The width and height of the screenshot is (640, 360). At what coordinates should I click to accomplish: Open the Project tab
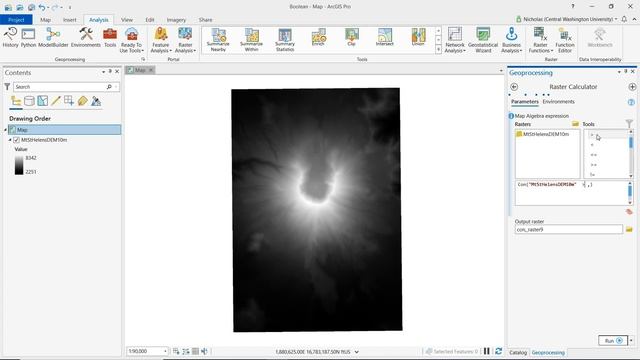click(16, 20)
